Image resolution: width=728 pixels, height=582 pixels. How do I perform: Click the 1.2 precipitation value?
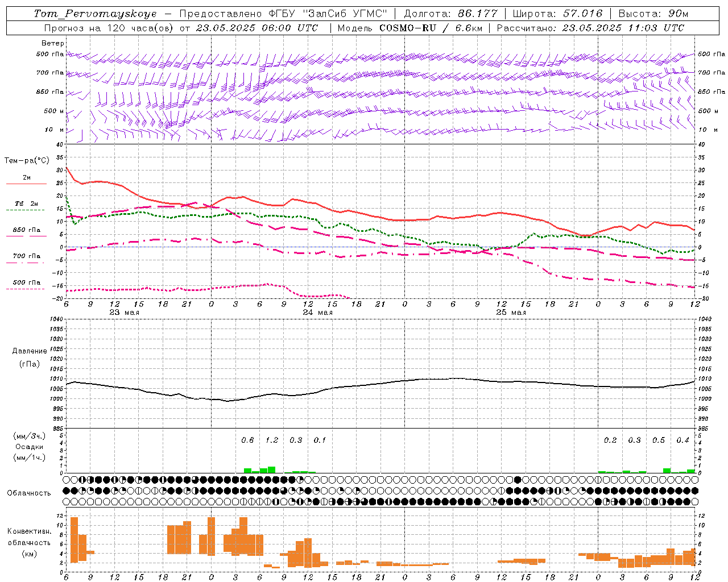tap(272, 440)
